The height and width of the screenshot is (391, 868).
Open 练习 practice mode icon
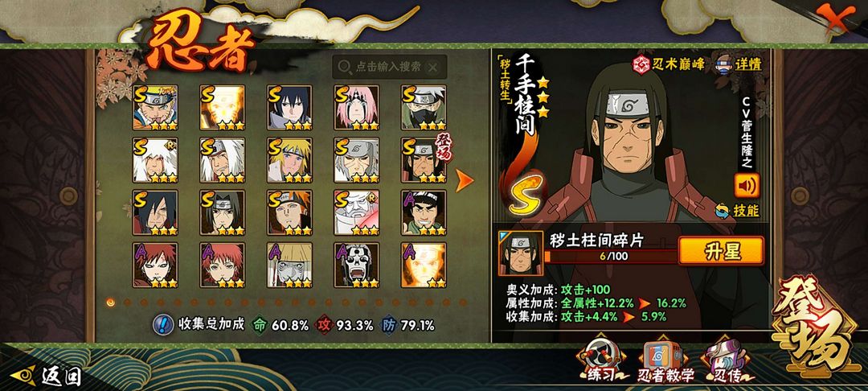[600, 360]
